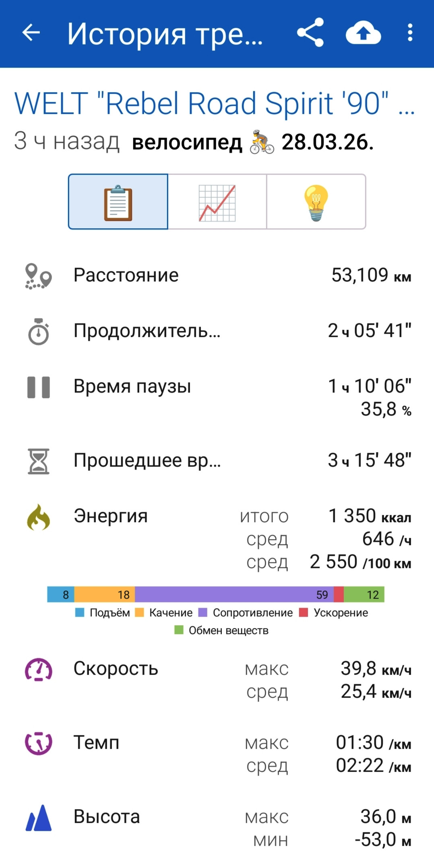This screenshot has width=434, height=868.
Task: Tap the flame energy icon
Action: click(39, 517)
